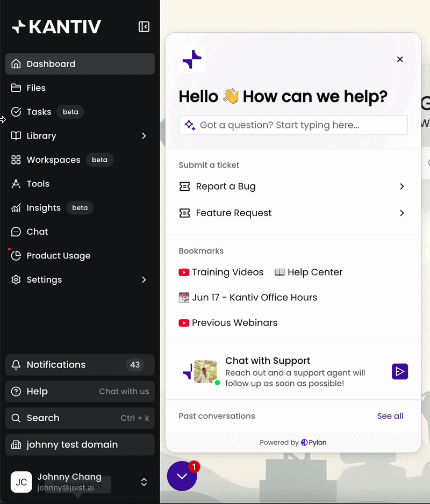Click the Notifications bell icon
This screenshot has height=504, width=430.
(16, 365)
